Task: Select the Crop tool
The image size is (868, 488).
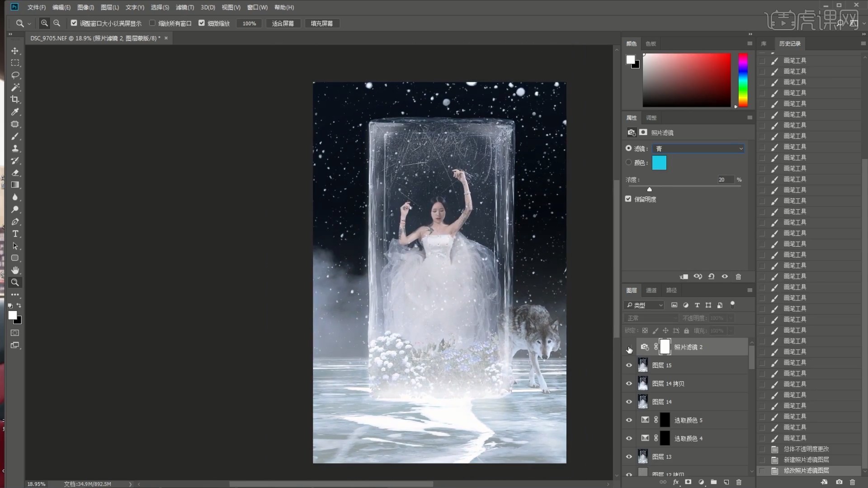Action: click(x=15, y=99)
